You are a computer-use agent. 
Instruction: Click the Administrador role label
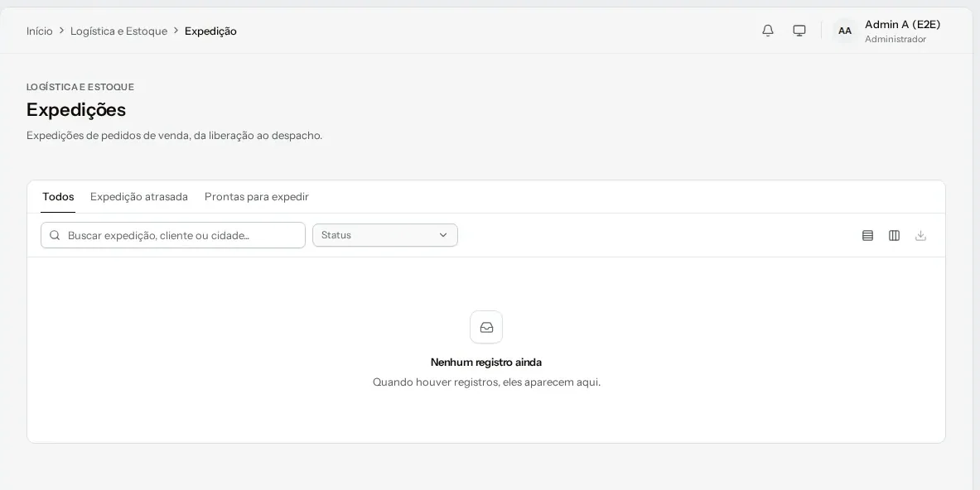coord(896,40)
